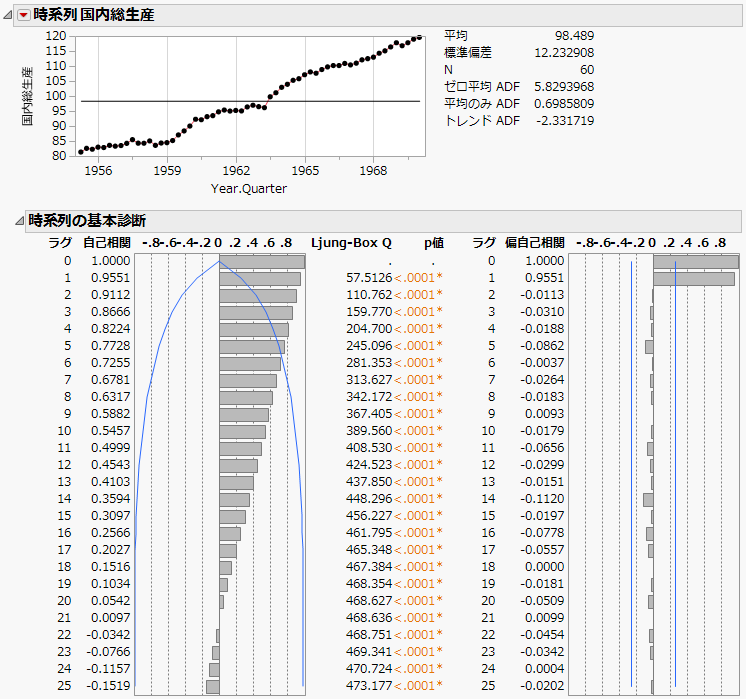The height and width of the screenshot is (699, 746).
Task: Select partial autocorrelation value -0.0862
Action: pyautogui.click(x=542, y=346)
